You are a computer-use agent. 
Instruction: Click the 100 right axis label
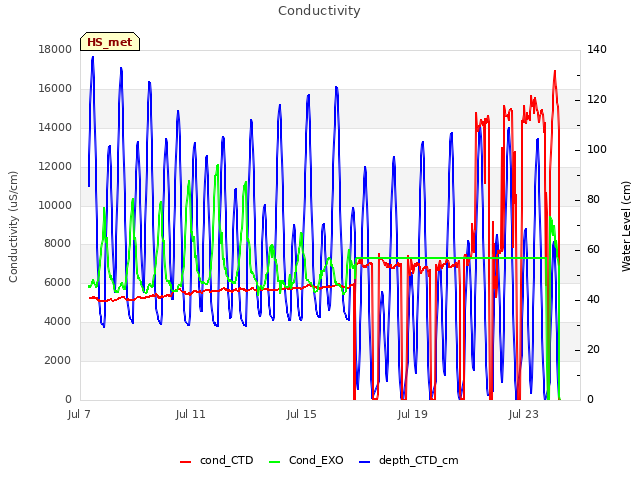(x=597, y=149)
